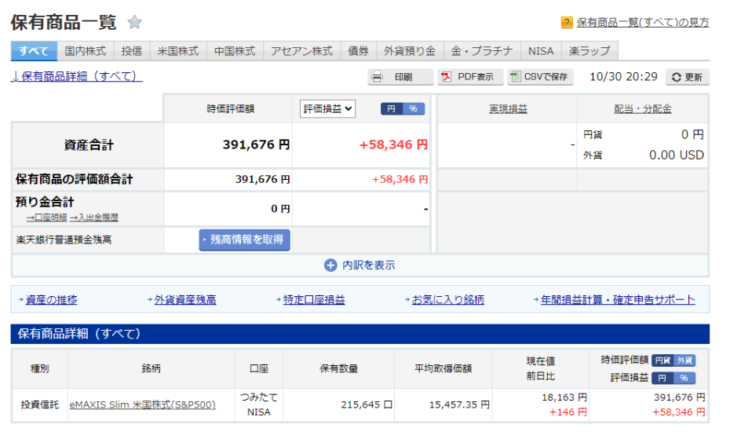The height and width of the screenshot is (432, 730).
Task: Toggle the 円 unit in summary header
Action: [x=391, y=109]
